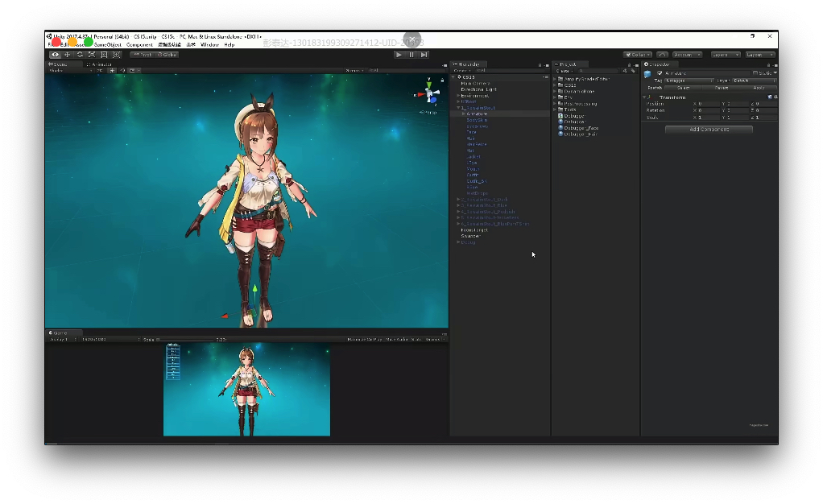
Task: Click the Add Component button
Action: pos(709,129)
